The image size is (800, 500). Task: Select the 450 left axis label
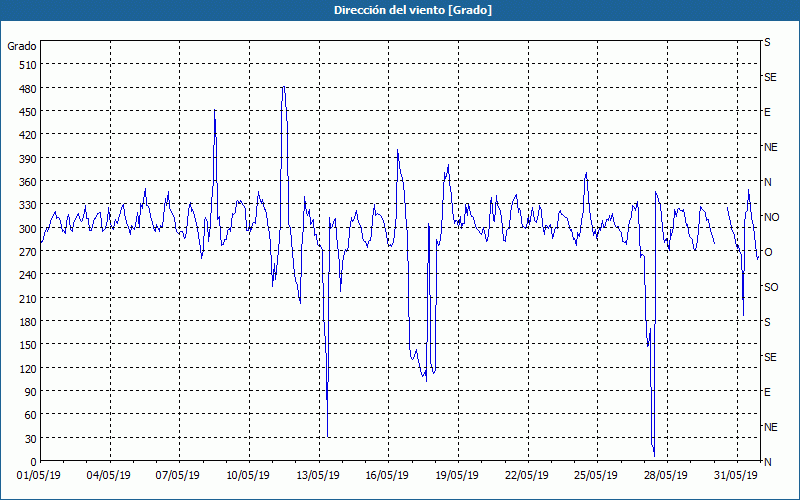(x=28, y=112)
